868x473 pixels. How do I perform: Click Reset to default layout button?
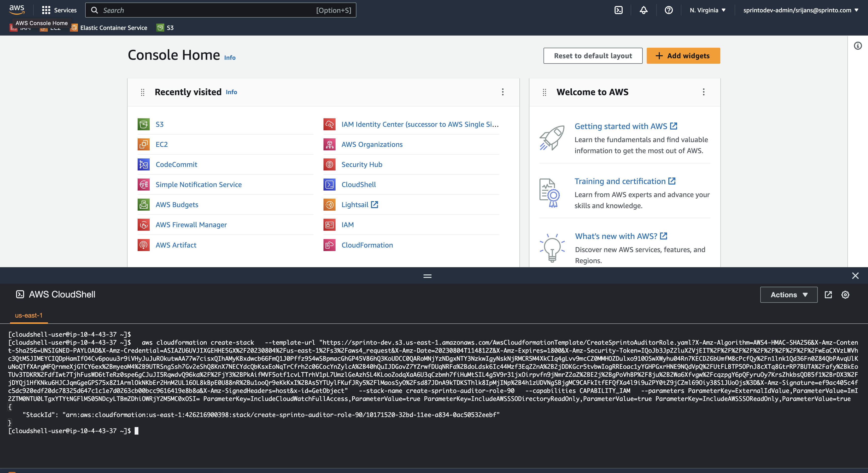pos(593,55)
